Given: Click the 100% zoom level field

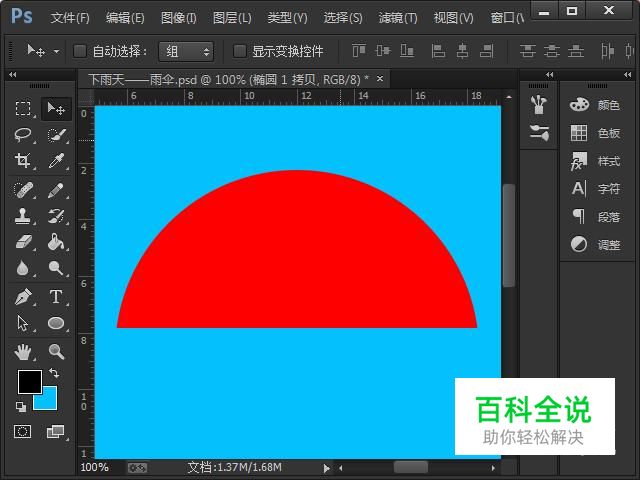Looking at the screenshot, I should click(x=95, y=467).
